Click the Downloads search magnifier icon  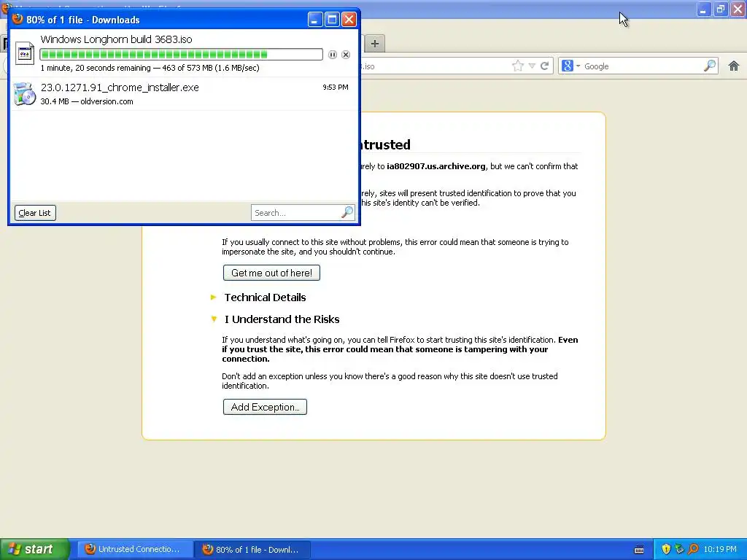pos(348,212)
